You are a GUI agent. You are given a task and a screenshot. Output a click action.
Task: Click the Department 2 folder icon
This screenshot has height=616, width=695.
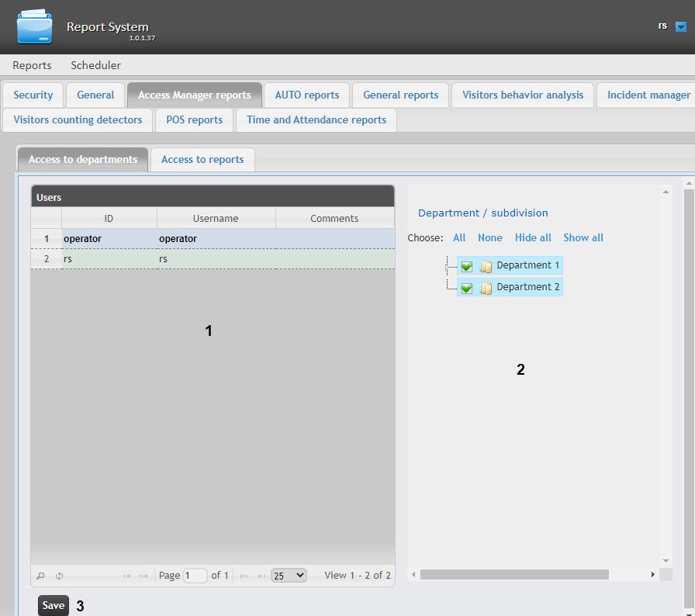coord(486,288)
